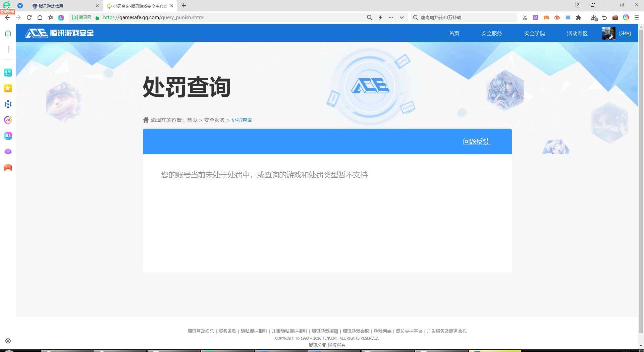Open the 安全学院 navigation menu

point(534,33)
